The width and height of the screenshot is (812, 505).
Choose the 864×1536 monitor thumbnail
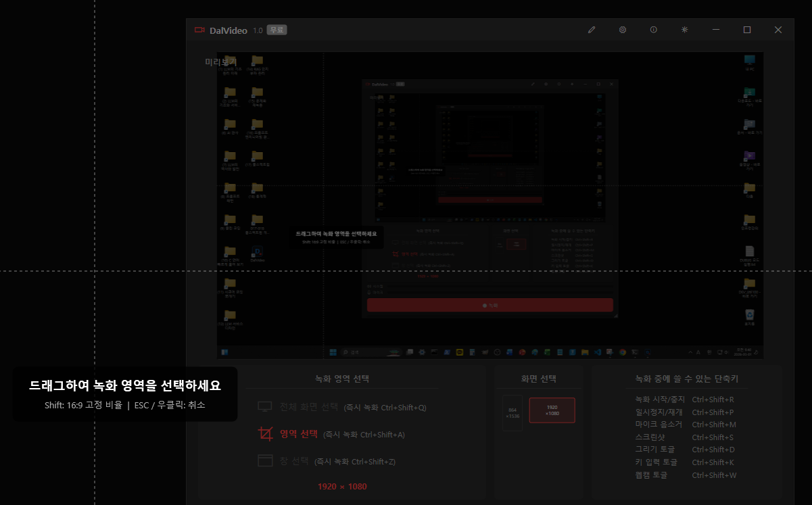[512, 412]
